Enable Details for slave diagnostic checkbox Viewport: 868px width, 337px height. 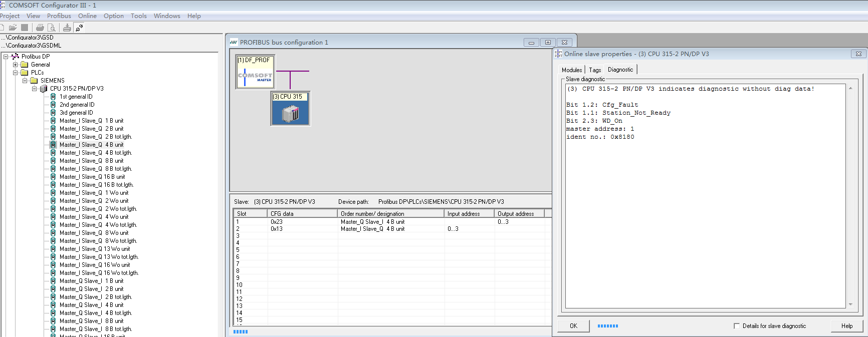(737, 326)
